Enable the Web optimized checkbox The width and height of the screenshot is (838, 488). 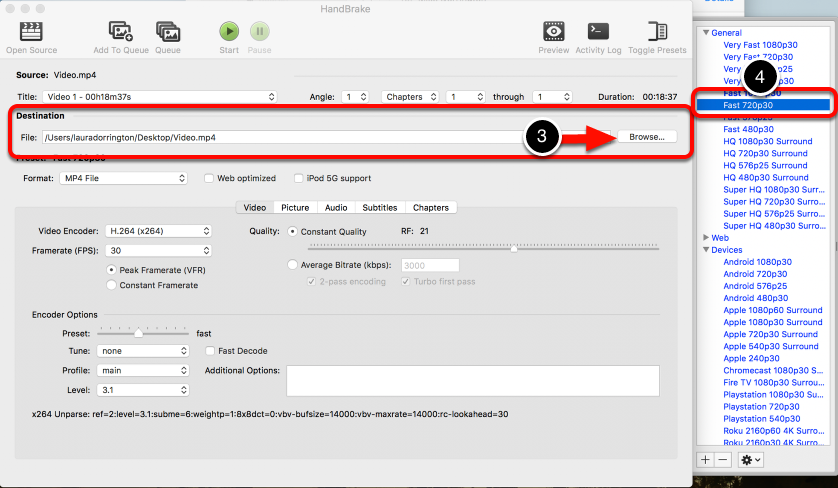coord(209,178)
